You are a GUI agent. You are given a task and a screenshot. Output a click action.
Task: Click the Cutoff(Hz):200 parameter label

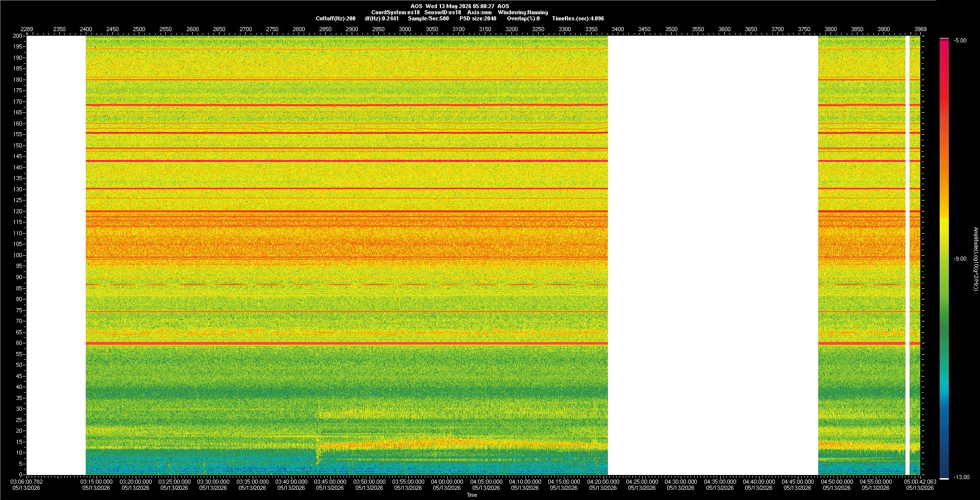pos(335,18)
